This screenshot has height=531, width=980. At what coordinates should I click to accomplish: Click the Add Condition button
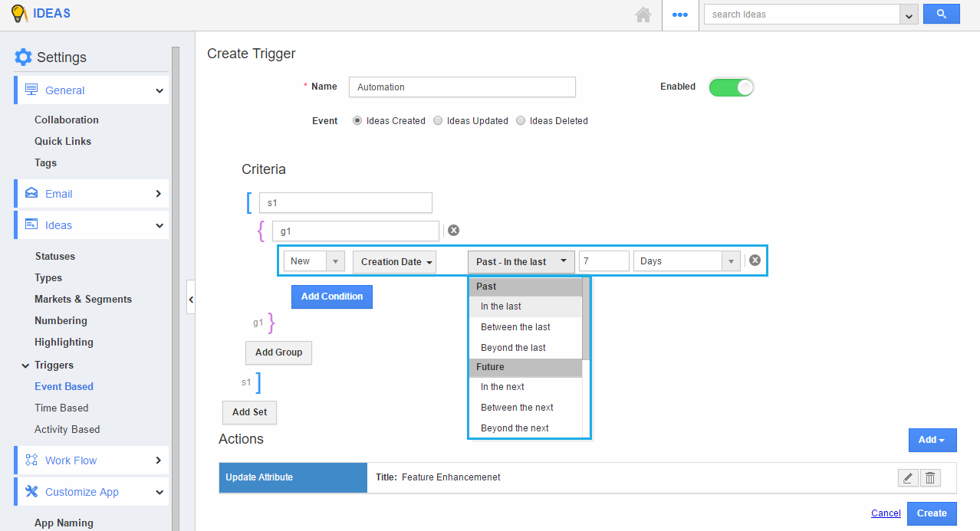coord(331,297)
